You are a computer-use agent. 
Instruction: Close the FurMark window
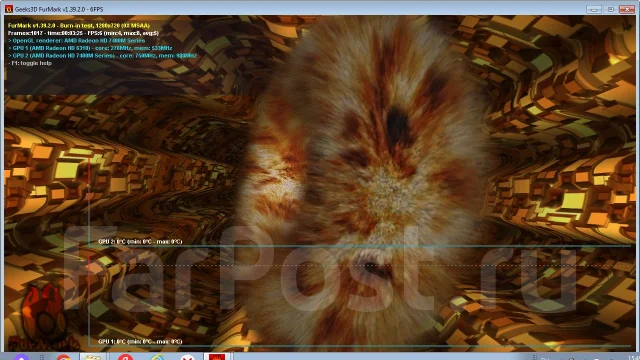(x=627, y=9)
